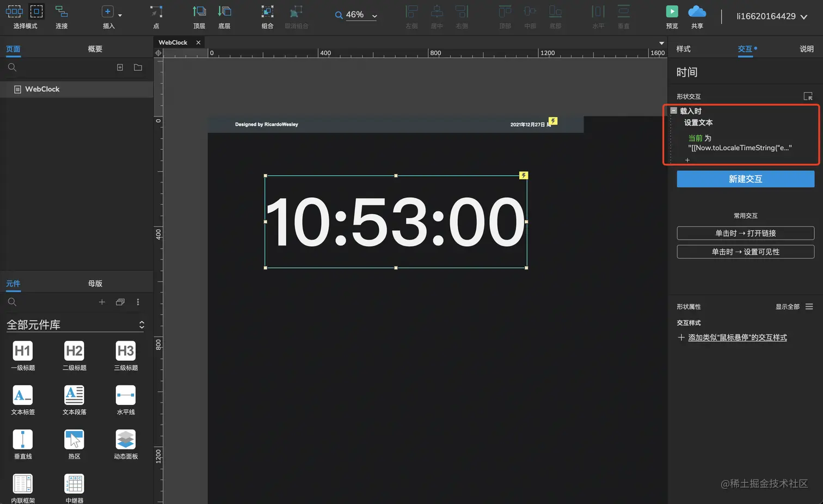Select the contained selection mode icon
Image resolution: width=823 pixels, height=504 pixels.
(36, 11)
